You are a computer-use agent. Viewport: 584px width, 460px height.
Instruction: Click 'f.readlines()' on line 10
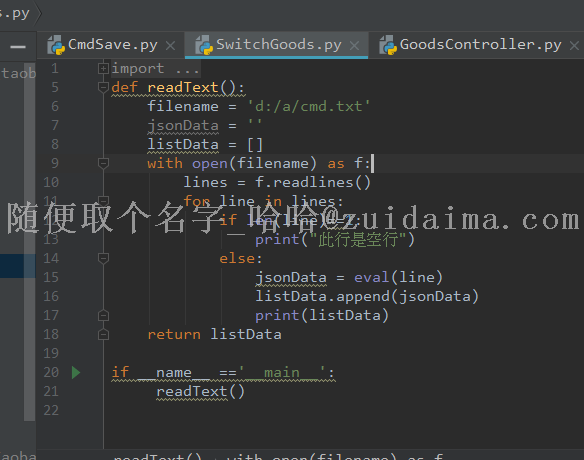[313, 183]
